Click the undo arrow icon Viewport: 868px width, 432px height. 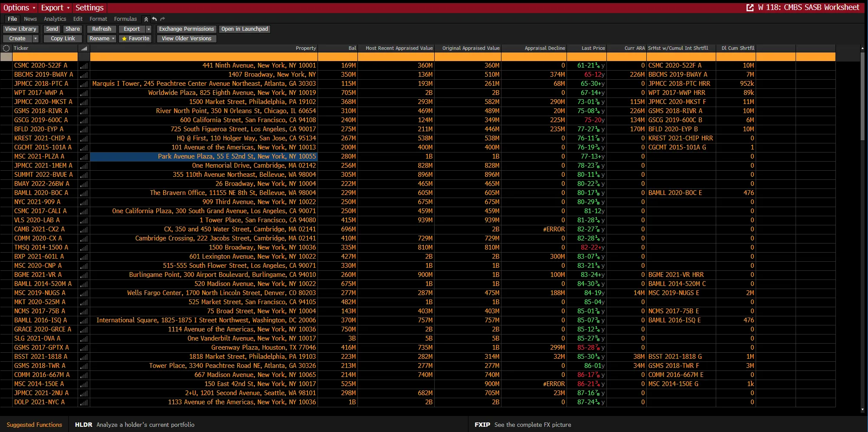pyautogui.click(x=154, y=19)
